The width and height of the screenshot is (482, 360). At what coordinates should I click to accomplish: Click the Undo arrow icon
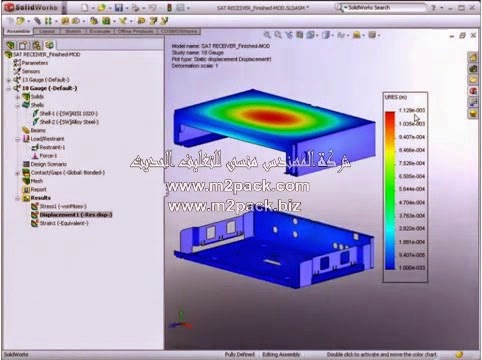[x=152, y=7]
